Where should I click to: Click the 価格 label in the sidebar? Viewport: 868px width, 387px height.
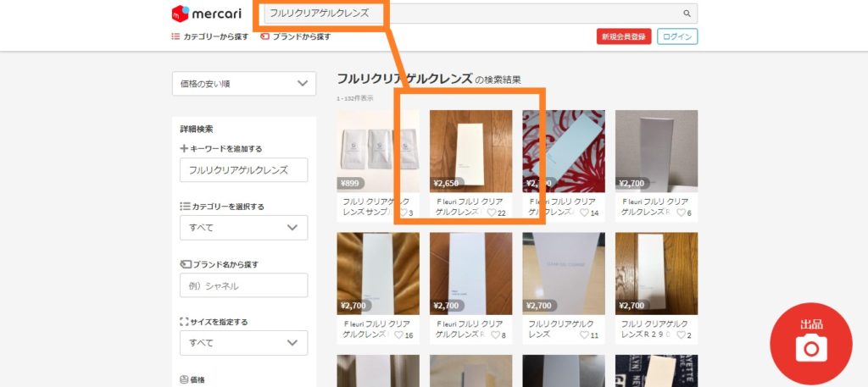click(192, 380)
